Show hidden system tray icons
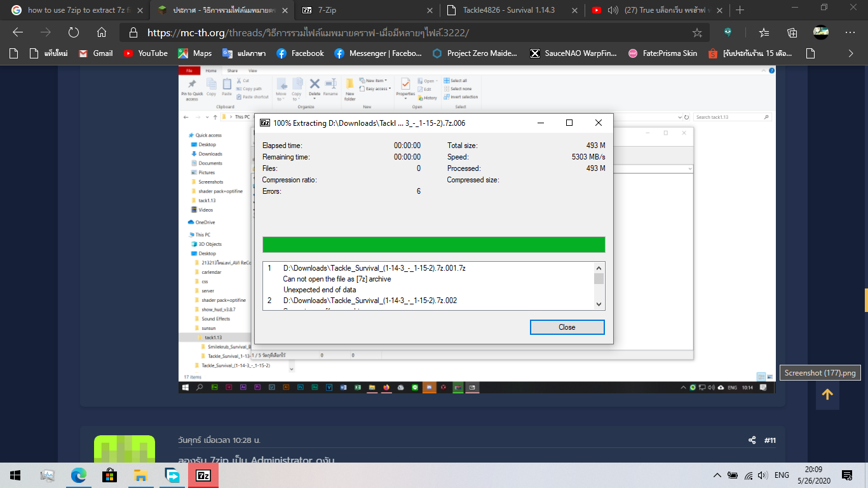This screenshot has height=488, width=868. tap(717, 475)
